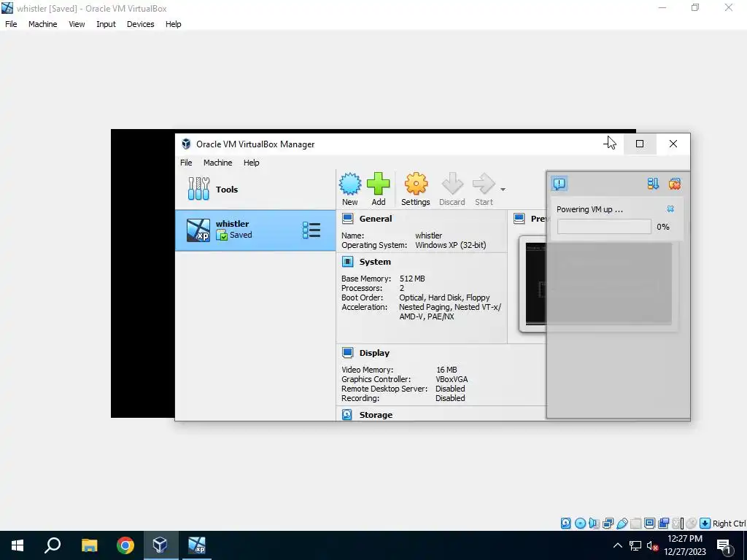This screenshot has height=560, width=747.
Task: Click the Display section icon
Action: (348, 353)
